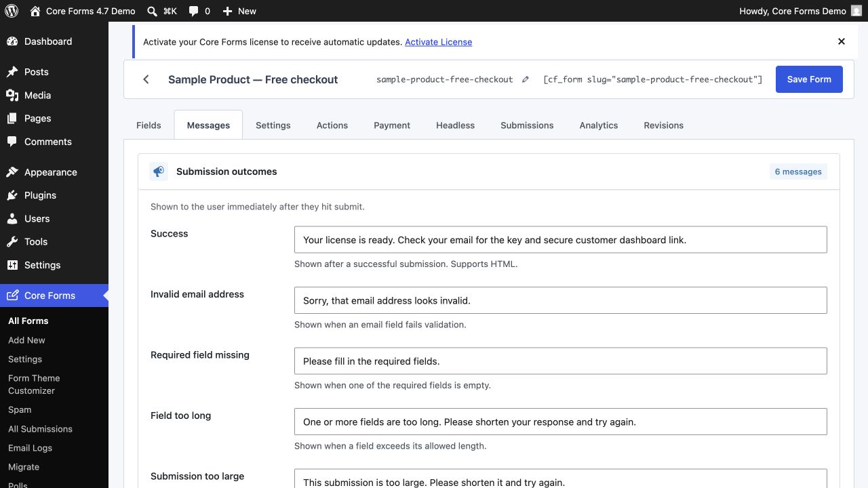Open Settings in the Core Forms submenu
Screen dimensions: 868x488
click(x=25, y=359)
